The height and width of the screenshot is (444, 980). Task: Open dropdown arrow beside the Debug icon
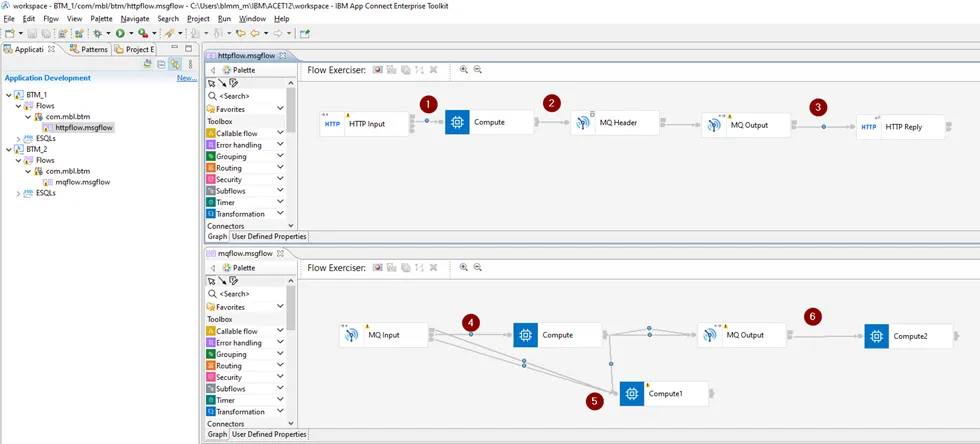pos(108,34)
